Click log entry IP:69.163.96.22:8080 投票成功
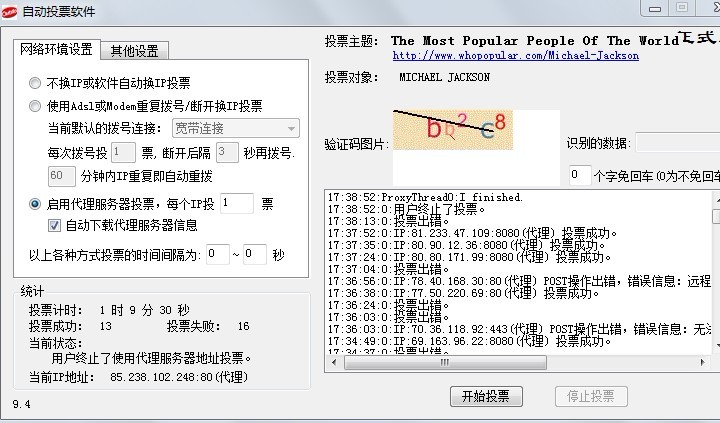This screenshot has width=720, height=423. (469, 341)
